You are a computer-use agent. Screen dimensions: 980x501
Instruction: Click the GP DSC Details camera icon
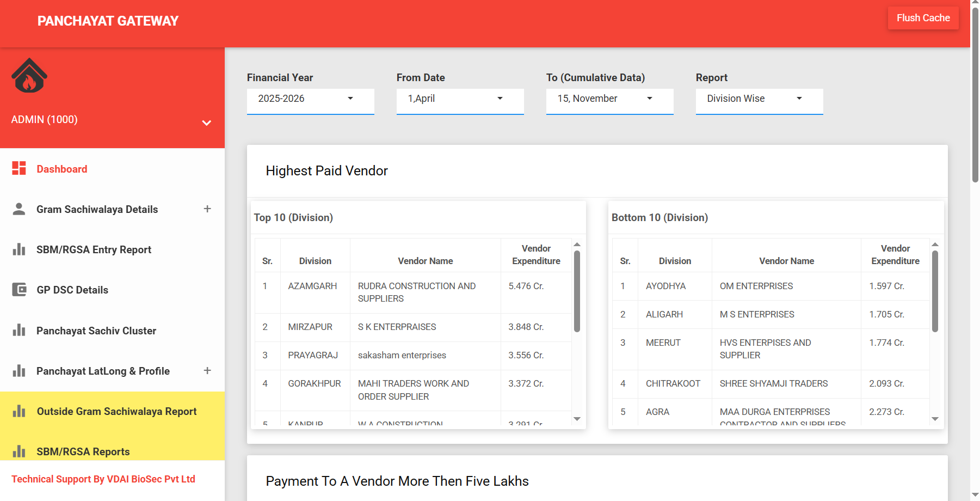coord(19,290)
